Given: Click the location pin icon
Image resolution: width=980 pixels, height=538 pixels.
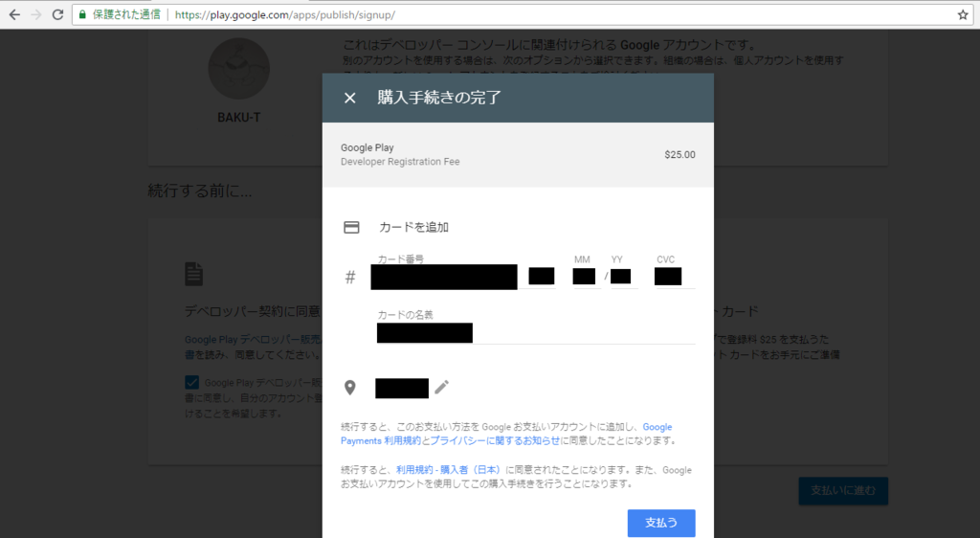Looking at the screenshot, I should click(350, 388).
